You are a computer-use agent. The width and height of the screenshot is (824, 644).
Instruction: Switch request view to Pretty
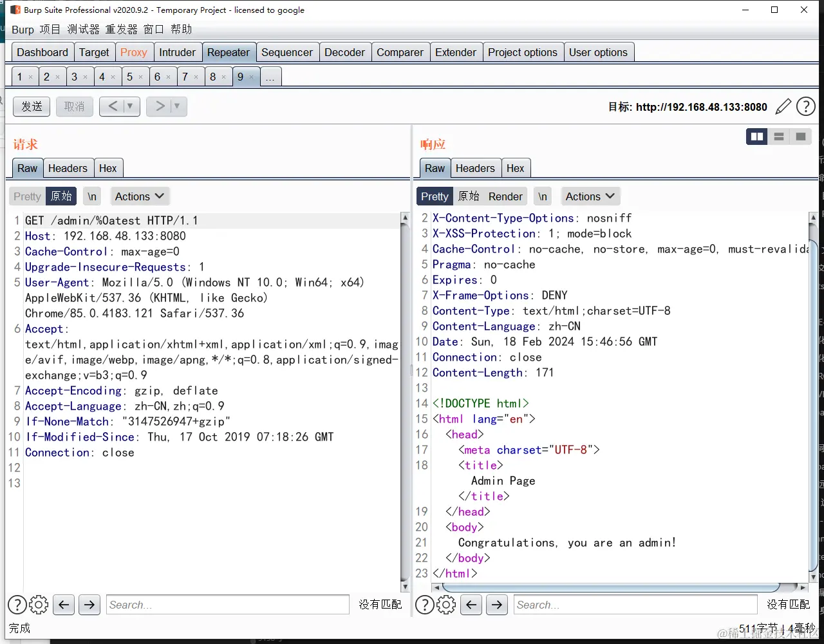(27, 196)
